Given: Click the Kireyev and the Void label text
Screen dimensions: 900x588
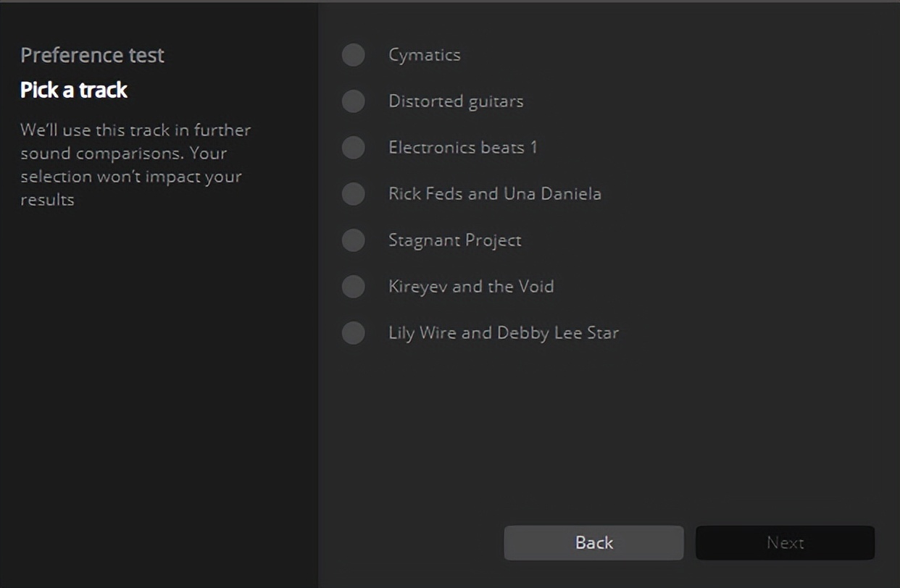Looking at the screenshot, I should tap(471, 287).
